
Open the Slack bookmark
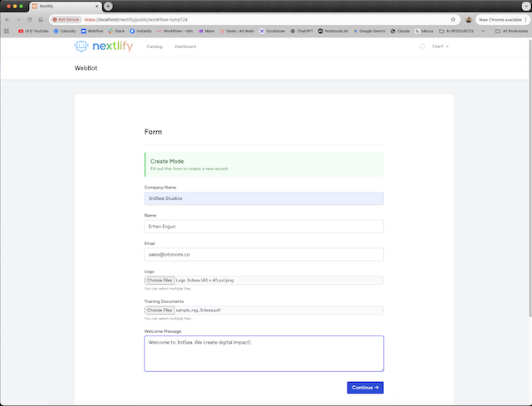pyautogui.click(x=116, y=31)
